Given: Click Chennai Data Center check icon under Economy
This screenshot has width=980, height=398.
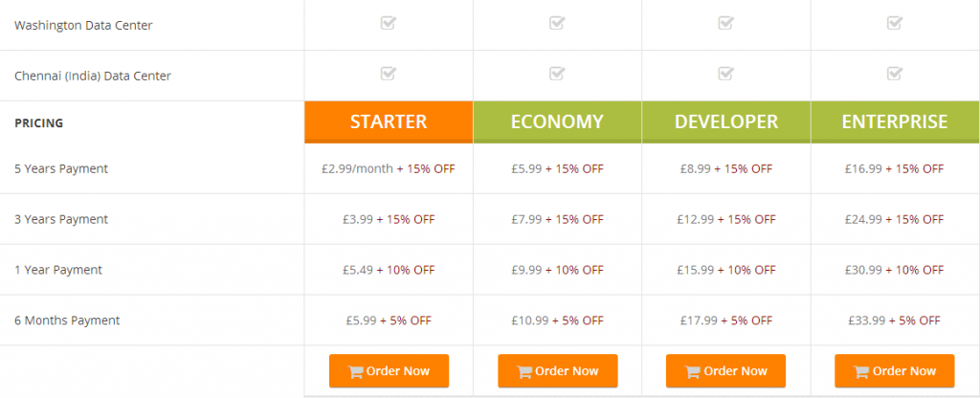Looking at the screenshot, I should tap(557, 74).
